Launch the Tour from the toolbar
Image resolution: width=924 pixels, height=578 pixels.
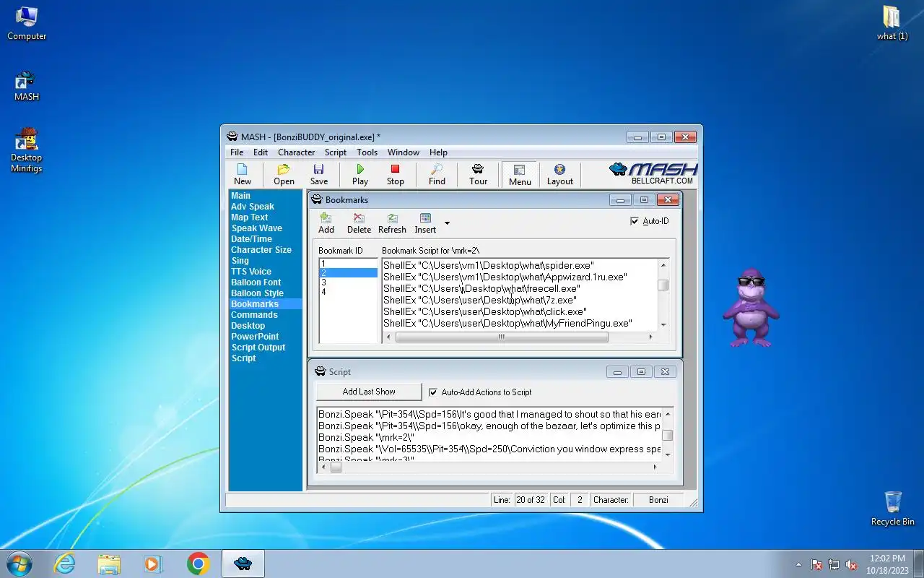click(x=478, y=174)
